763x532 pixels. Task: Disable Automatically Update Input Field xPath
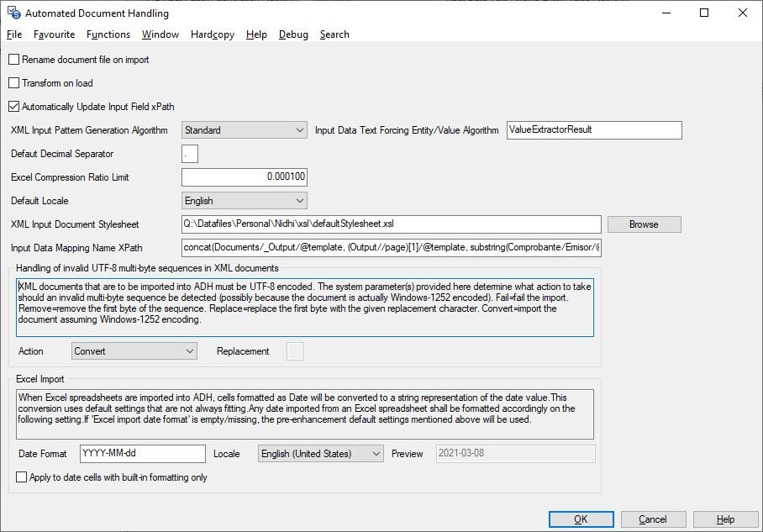(x=13, y=107)
